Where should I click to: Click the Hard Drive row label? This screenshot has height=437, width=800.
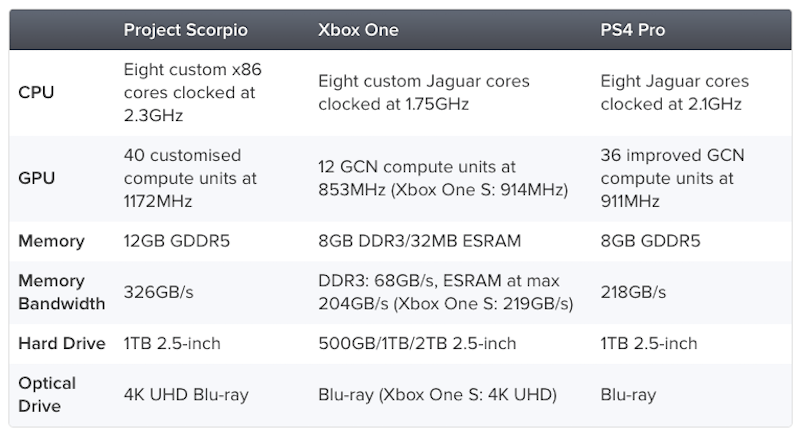(x=61, y=343)
